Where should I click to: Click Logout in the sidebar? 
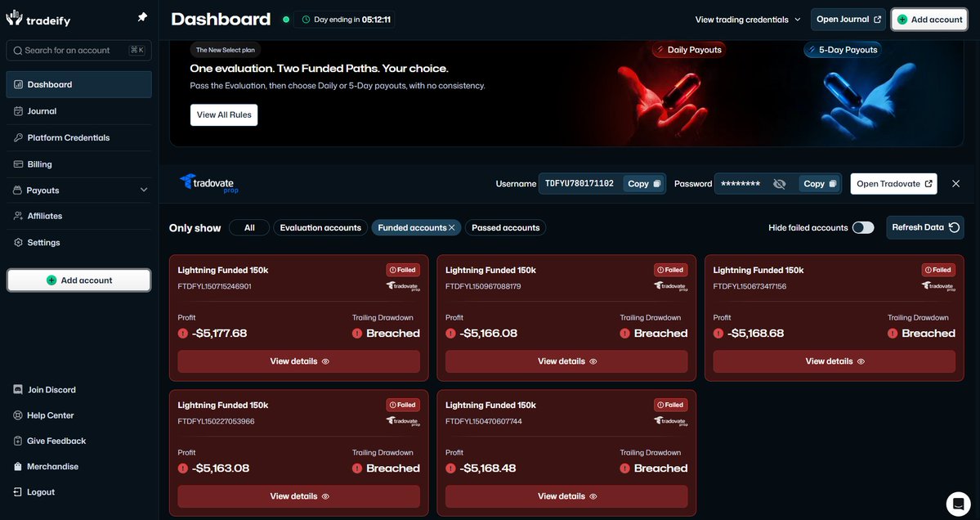(x=34, y=492)
